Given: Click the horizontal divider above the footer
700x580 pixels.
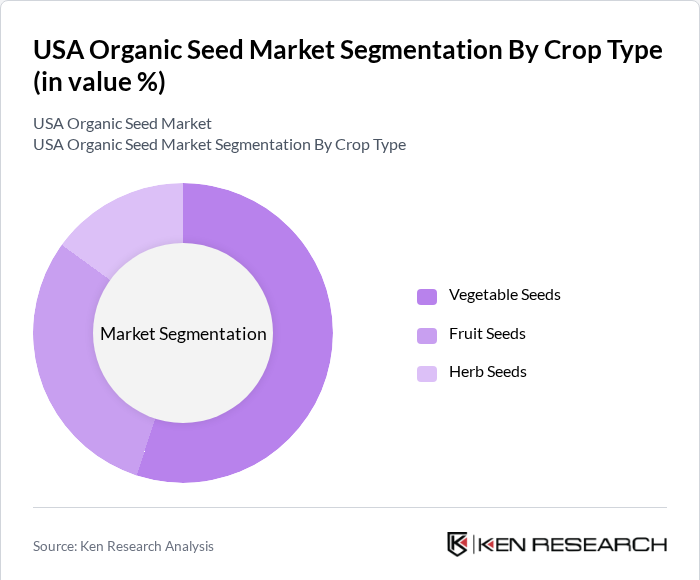Looking at the screenshot, I should point(350,507).
